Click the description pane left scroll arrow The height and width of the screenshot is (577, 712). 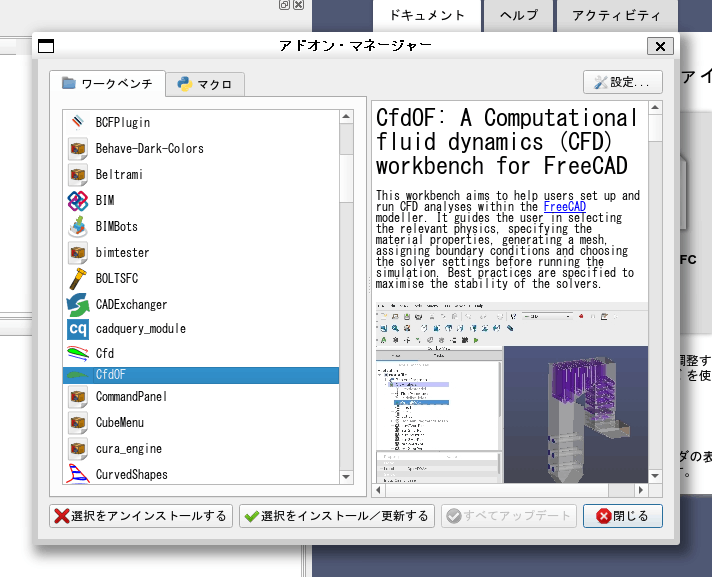[x=378, y=490]
